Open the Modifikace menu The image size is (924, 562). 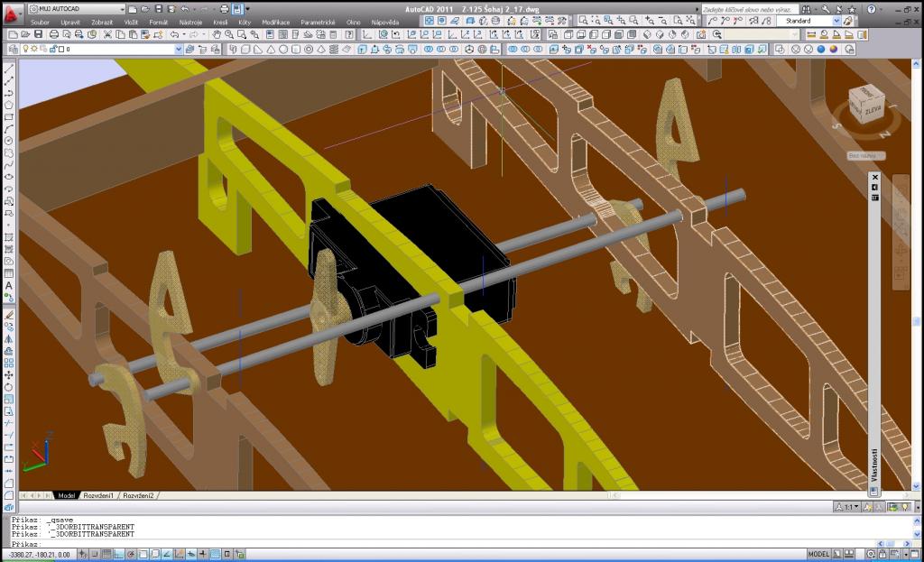point(276,21)
